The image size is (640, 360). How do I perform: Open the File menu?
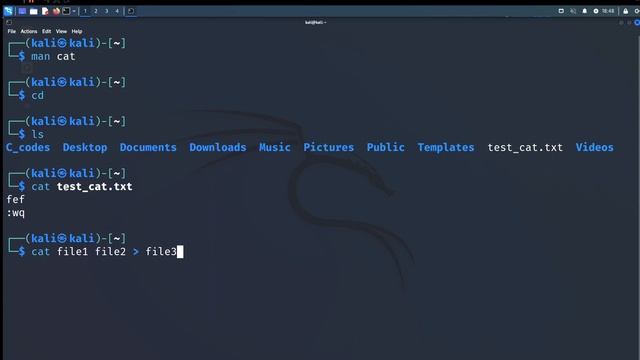[11, 31]
